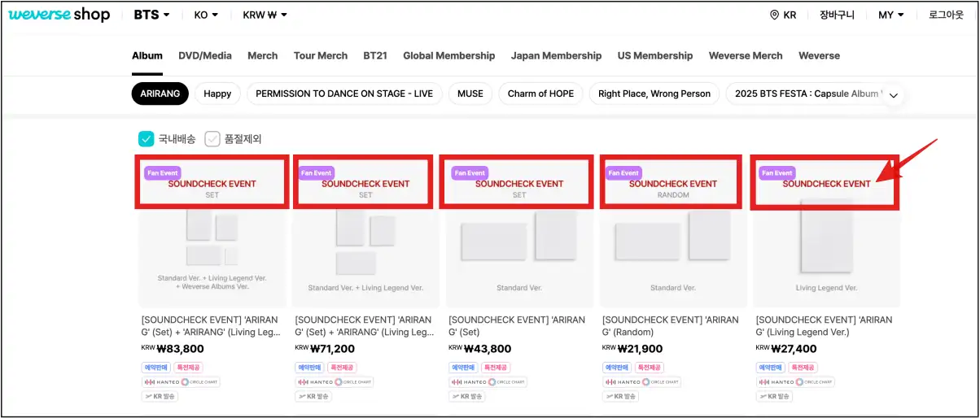Click 특전제공 tag on ₩83,800 product
The image size is (980, 418).
click(188, 368)
